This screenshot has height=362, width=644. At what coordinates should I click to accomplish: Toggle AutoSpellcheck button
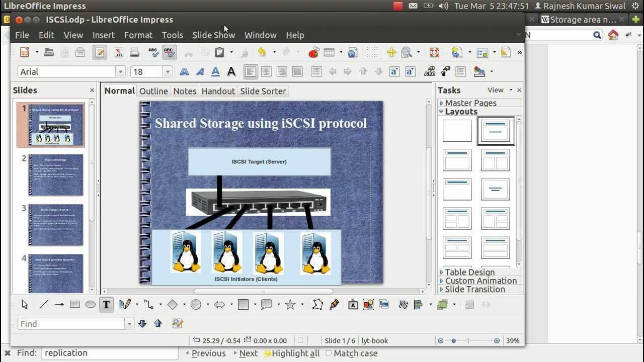click(169, 52)
